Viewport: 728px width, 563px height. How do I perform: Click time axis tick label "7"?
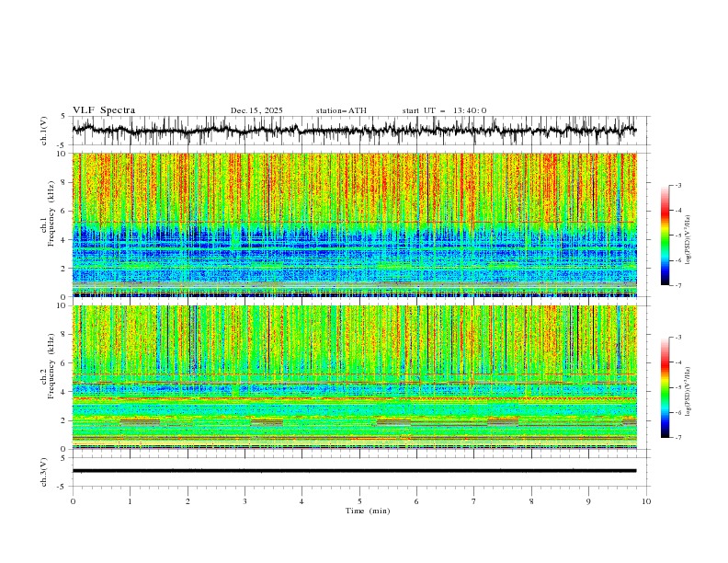[474, 501]
